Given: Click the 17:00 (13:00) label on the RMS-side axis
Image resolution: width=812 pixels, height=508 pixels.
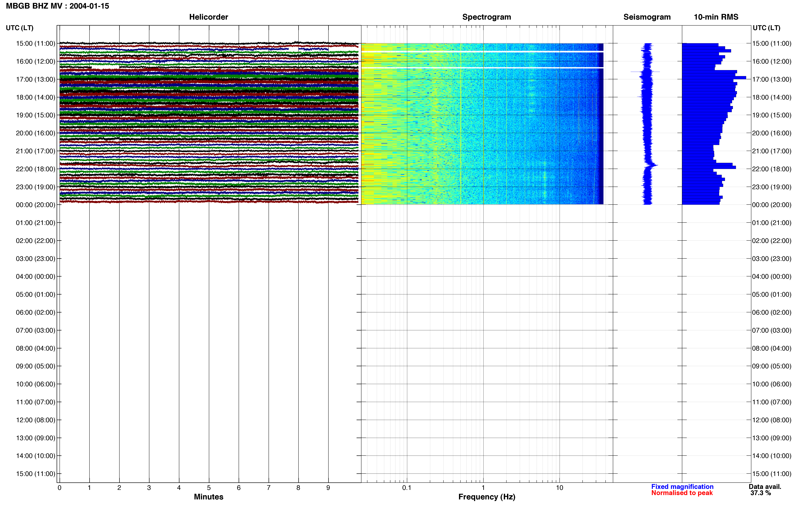Looking at the screenshot, I should tap(772, 79).
